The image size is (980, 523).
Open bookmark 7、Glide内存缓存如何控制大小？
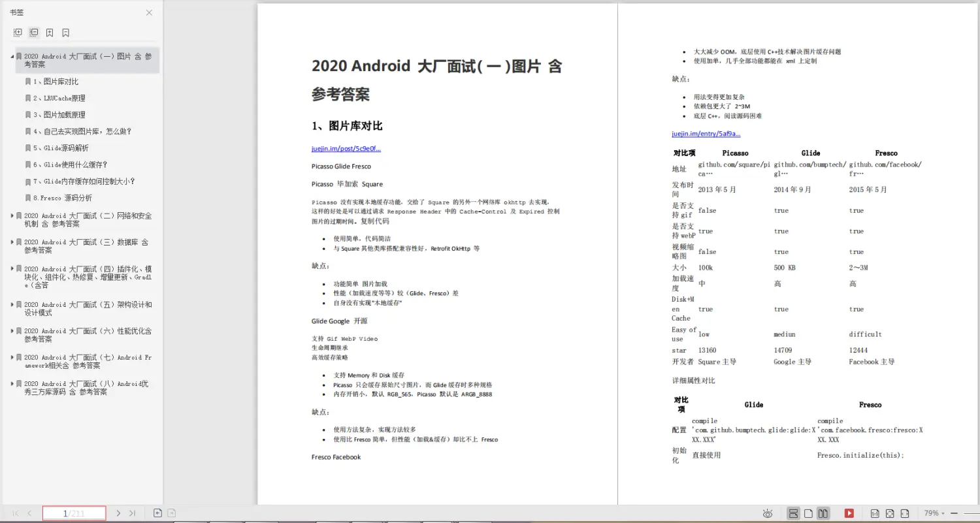(x=84, y=182)
